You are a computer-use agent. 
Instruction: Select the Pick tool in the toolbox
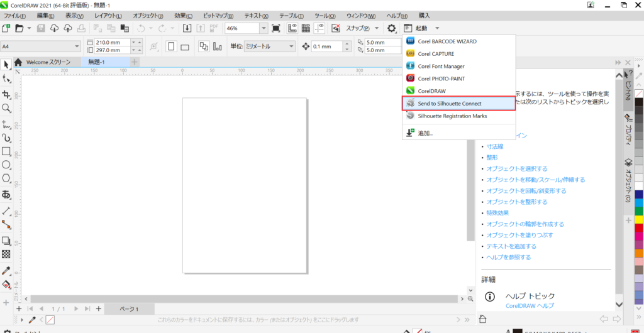[6, 64]
